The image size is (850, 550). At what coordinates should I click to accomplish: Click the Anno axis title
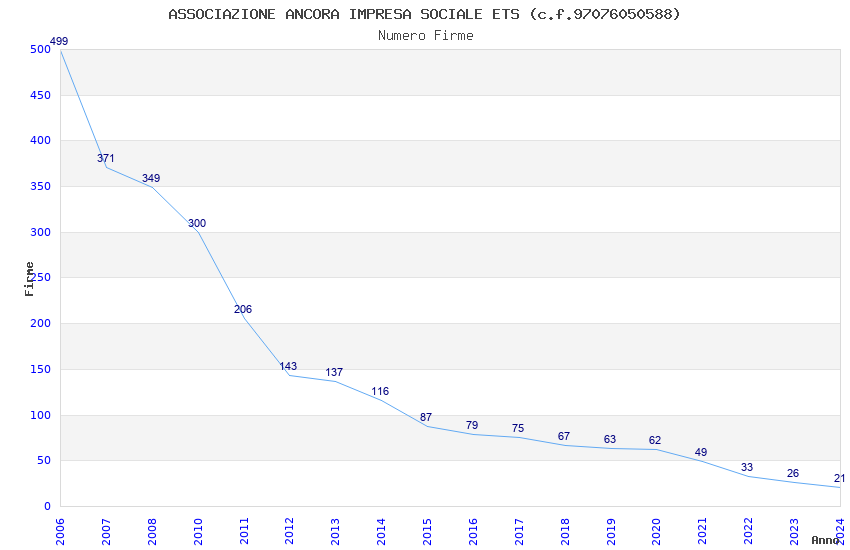click(826, 540)
